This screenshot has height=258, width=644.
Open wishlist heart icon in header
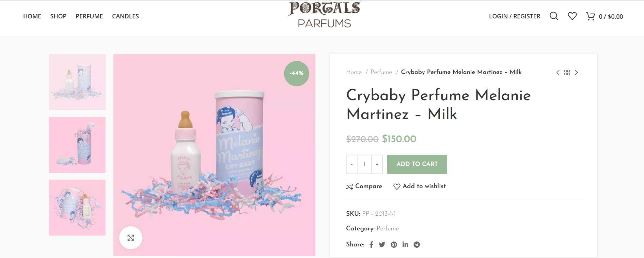point(572,16)
